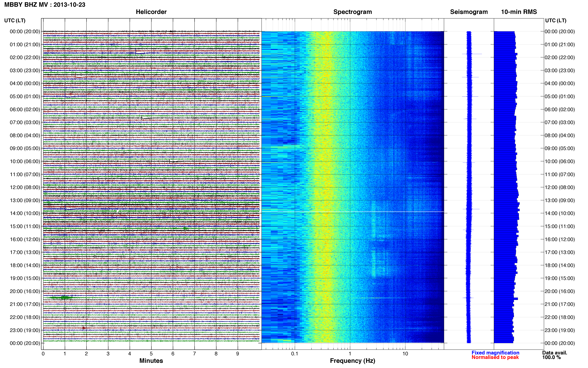This screenshot has height=368, width=588.
Task: Click RMS-side time label 15:00 (11:00)
Action: tap(560, 226)
